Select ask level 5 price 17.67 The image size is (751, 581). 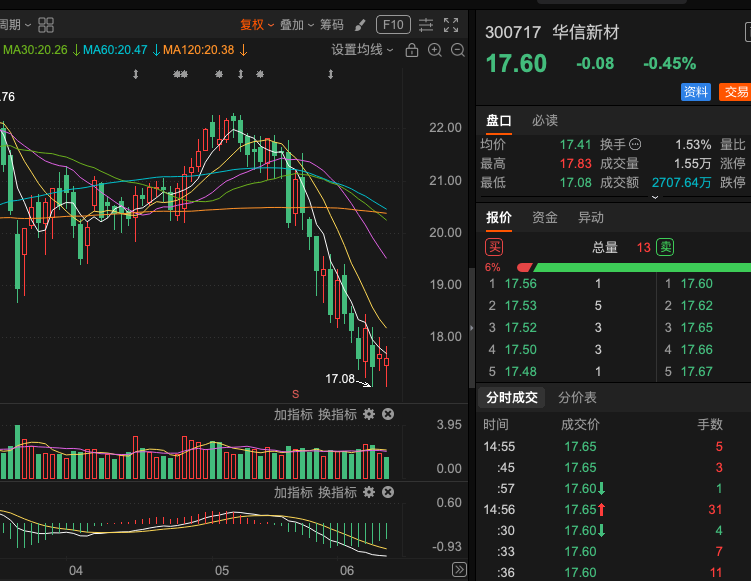(697, 372)
